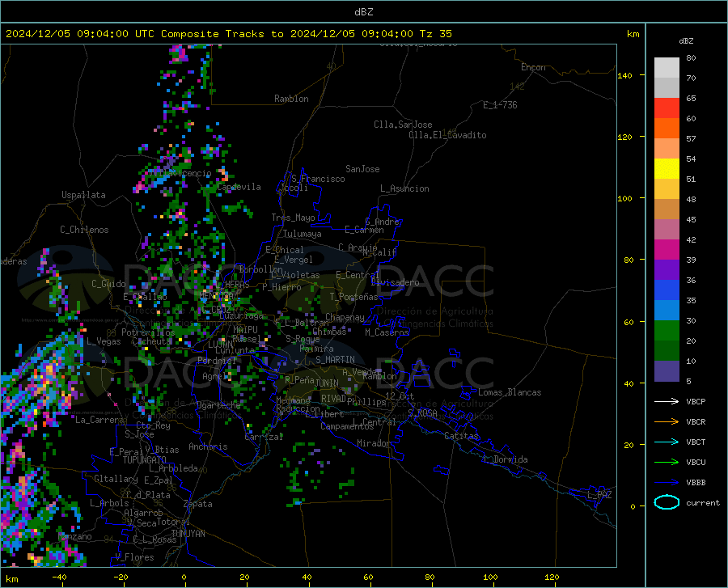Screen dimensions: 728x588
Task: Click the Tres_Mayo map label
Action: (x=293, y=218)
